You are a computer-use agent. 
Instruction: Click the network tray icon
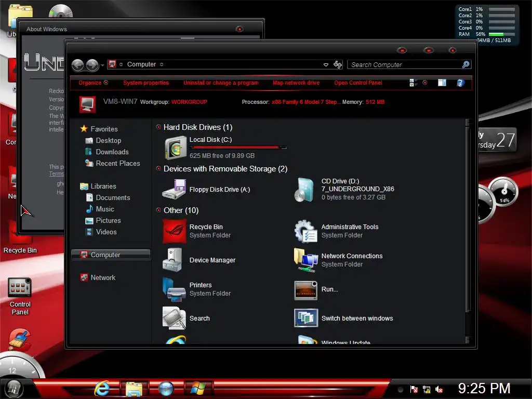pyautogui.click(x=427, y=389)
